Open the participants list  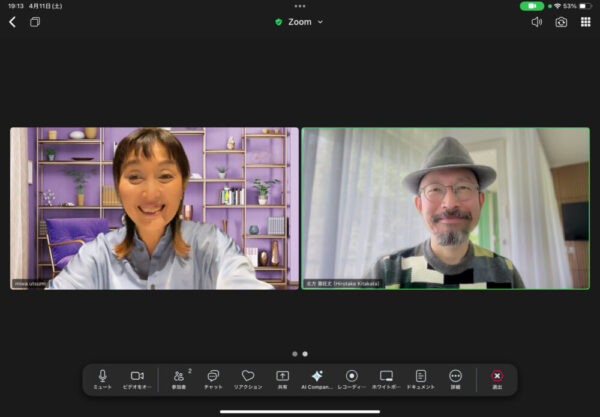179,377
